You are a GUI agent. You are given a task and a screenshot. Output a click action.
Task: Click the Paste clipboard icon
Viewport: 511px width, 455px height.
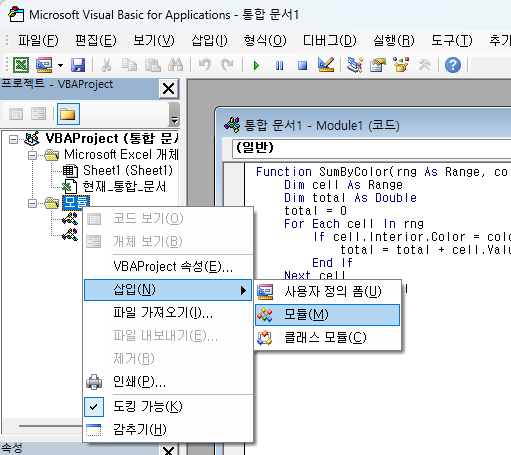pos(152,65)
